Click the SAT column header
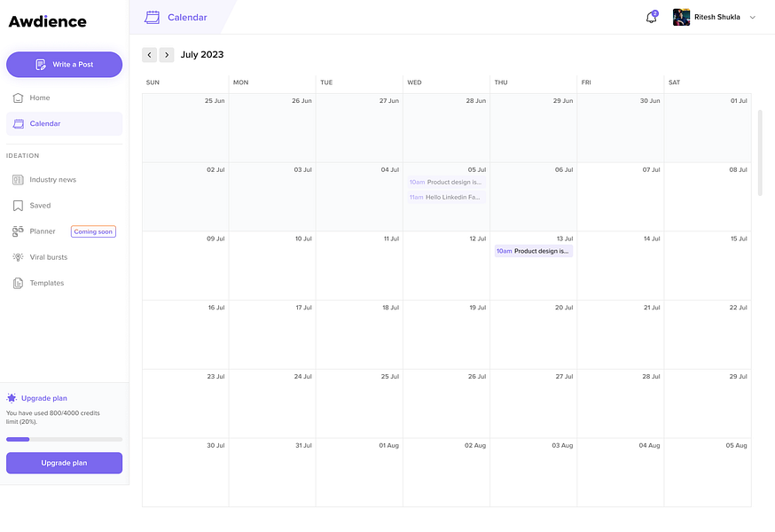775x532 pixels. pos(674,82)
